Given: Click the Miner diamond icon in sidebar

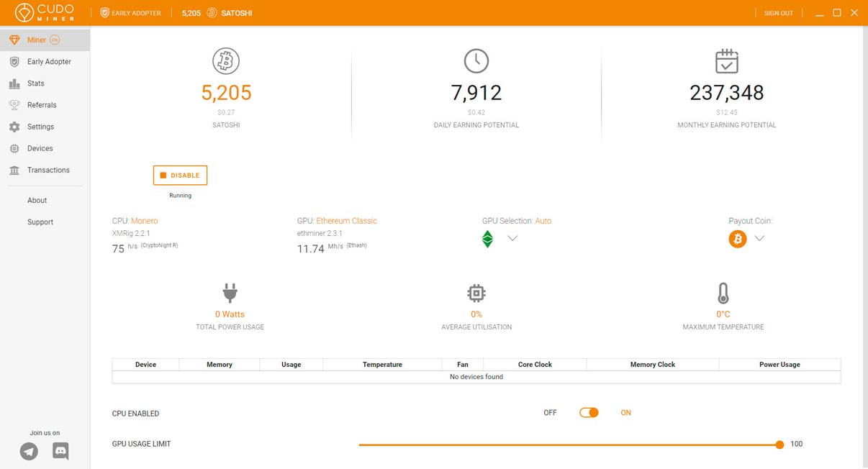Looking at the screenshot, I should click(x=14, y=40).
